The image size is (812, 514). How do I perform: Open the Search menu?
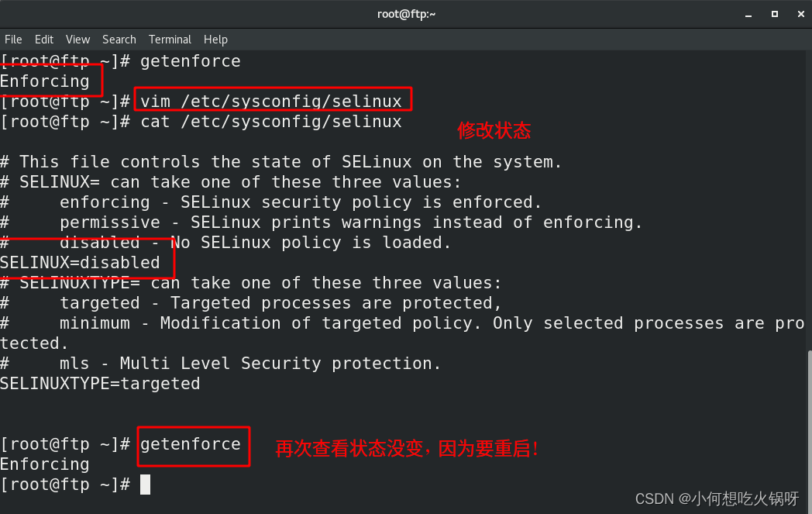(x=119, y=40)
